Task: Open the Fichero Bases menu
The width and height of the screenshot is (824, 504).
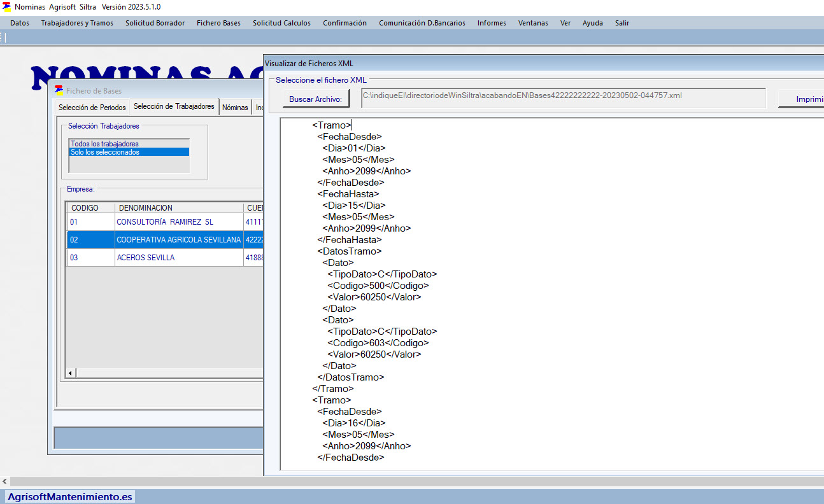Action: click(x=218, y=23)
